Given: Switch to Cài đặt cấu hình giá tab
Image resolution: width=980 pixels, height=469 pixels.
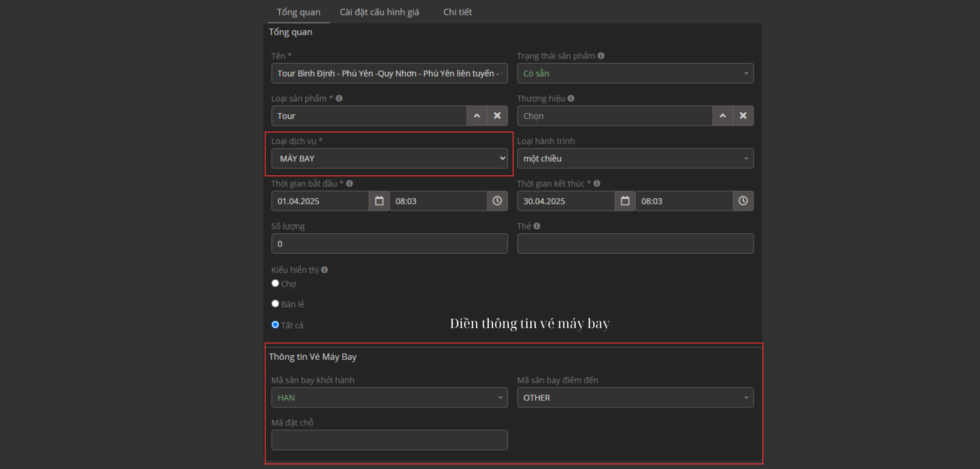Looking at the screenshot, I should 379,12.
